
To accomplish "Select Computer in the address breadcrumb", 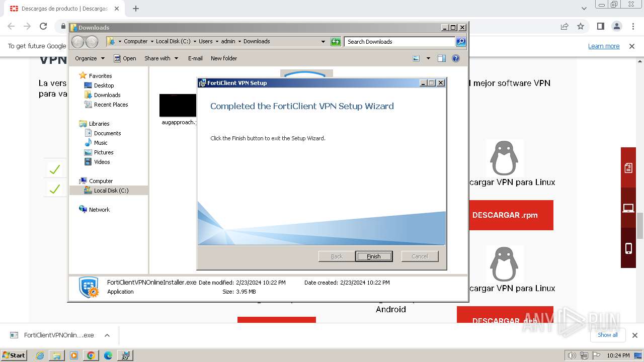I will coord(135,41).
